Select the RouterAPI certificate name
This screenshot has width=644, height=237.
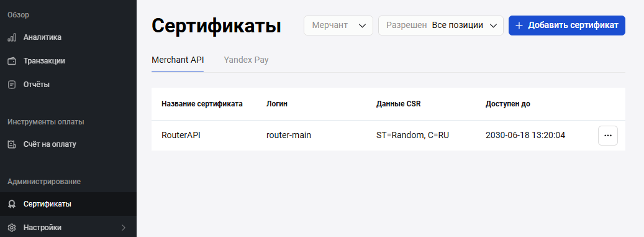click(x=181, y=136)
